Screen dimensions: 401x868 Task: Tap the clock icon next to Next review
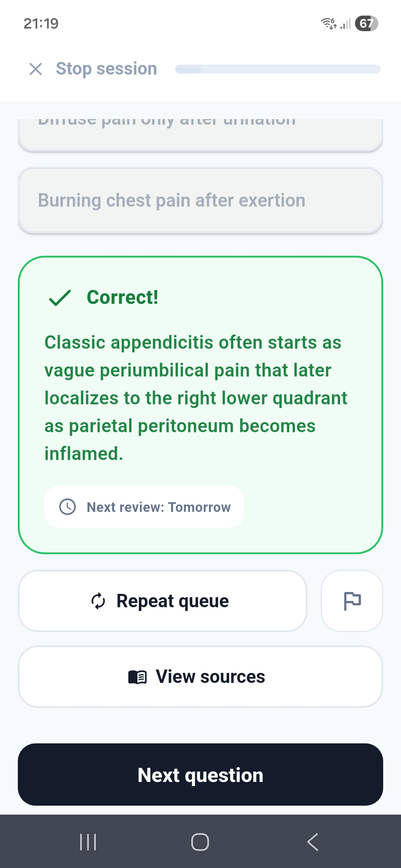click(68, 507)
